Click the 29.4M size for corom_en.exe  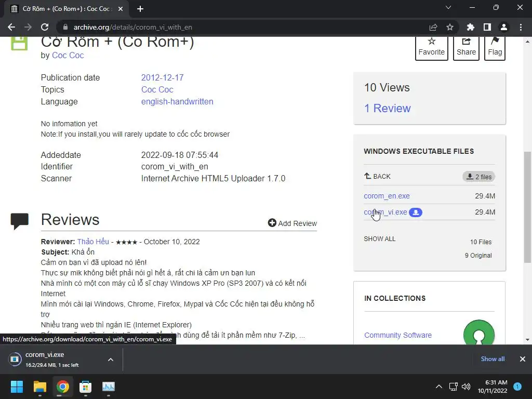tap(485, 196)
